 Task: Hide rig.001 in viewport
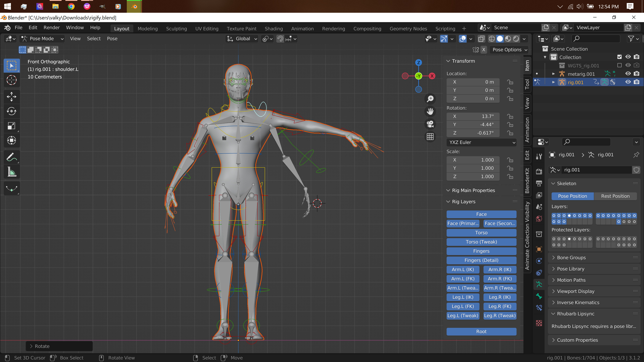pos(628,82)
